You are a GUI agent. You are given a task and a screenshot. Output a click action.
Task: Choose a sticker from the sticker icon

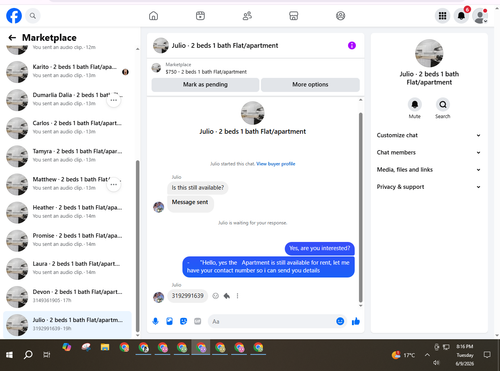coord(183,321)
